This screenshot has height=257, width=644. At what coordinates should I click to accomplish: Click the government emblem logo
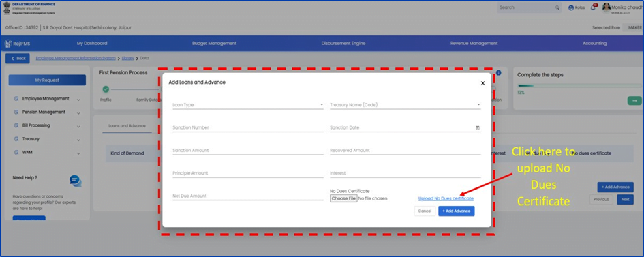(7, 8)
